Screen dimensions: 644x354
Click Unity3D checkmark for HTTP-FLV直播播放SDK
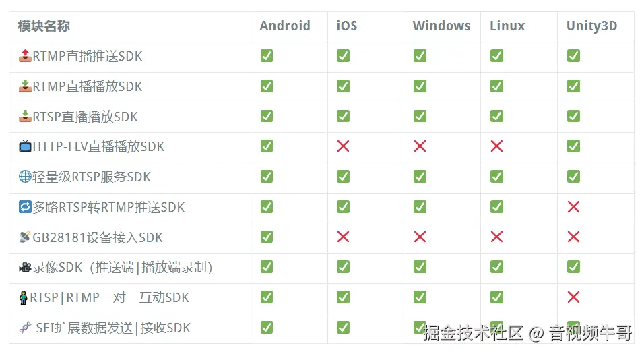pos(573,146)
